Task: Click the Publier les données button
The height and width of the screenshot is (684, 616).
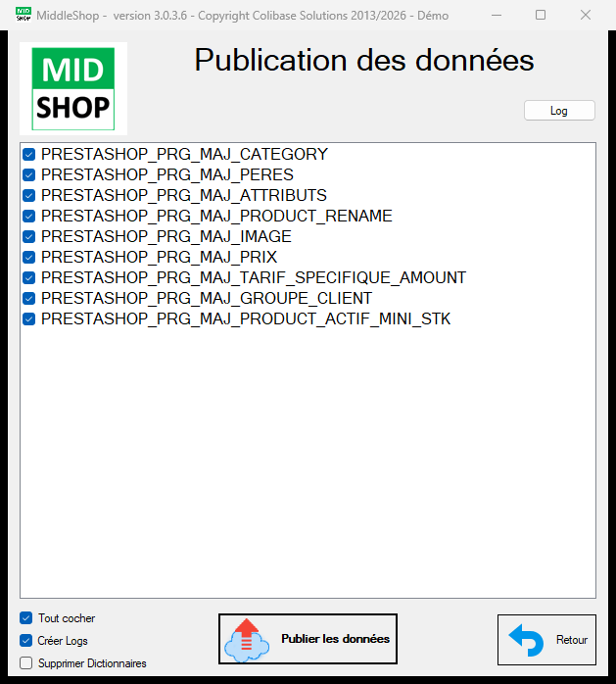Action: click(308, 639)
